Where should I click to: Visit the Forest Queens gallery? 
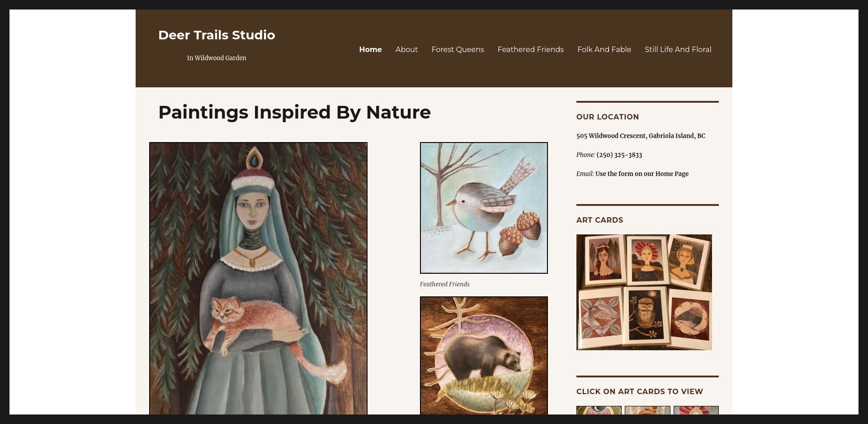coord(457,49)
